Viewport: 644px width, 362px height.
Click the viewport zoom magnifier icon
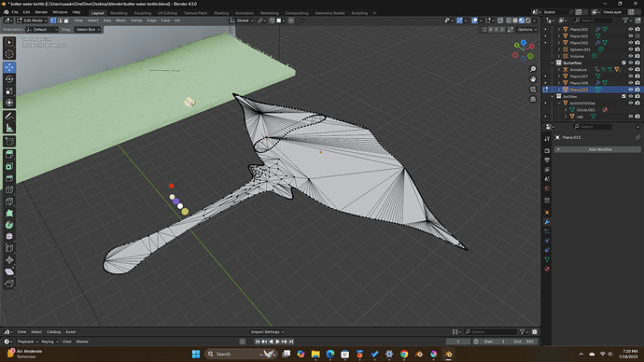click(533, 69)
